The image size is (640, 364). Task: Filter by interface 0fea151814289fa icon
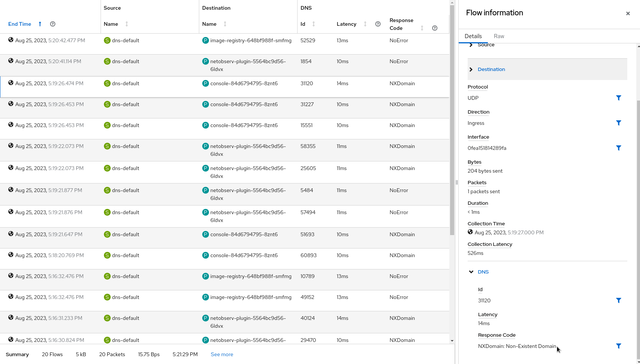618,148
